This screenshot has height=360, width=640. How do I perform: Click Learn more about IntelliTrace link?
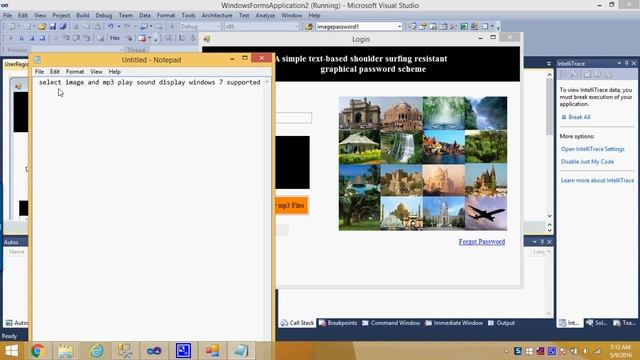pos(597,180)
